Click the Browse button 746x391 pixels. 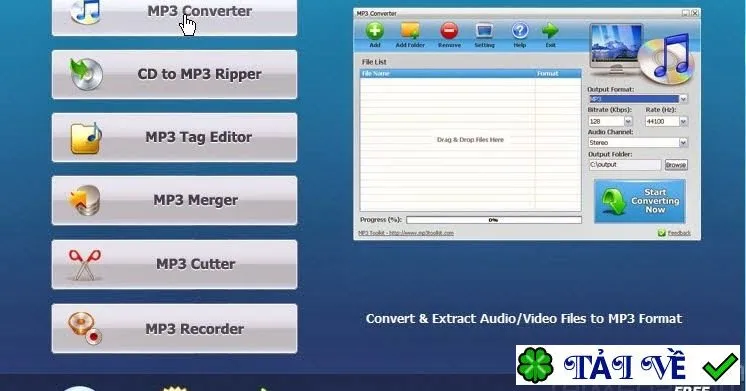(x=676, y=165)
